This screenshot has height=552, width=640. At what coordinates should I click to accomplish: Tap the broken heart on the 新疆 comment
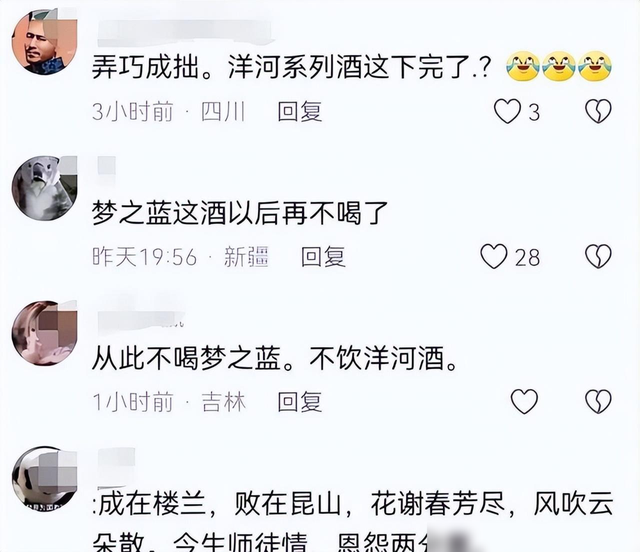click(x=598, y=256)
